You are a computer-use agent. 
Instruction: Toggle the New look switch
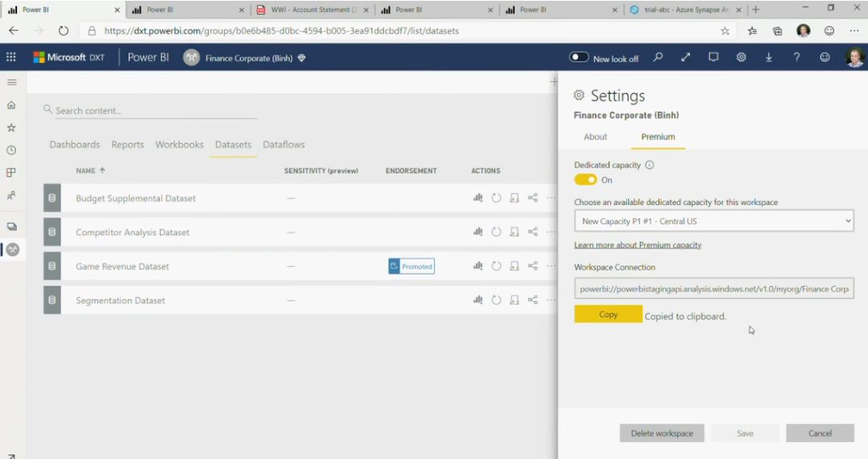pyautogui.click(x=579, y=57)
